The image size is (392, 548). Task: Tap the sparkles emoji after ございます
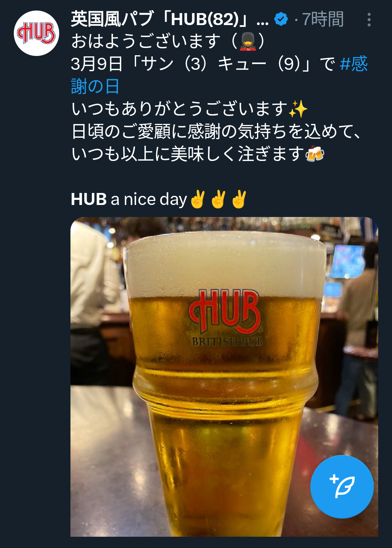pyautogui.click(x=298, y=109)
